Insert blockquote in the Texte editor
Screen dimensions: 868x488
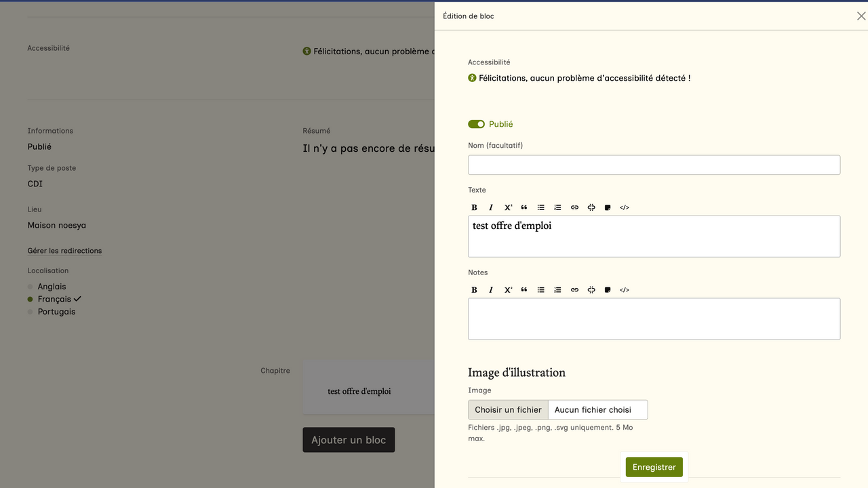524,207
